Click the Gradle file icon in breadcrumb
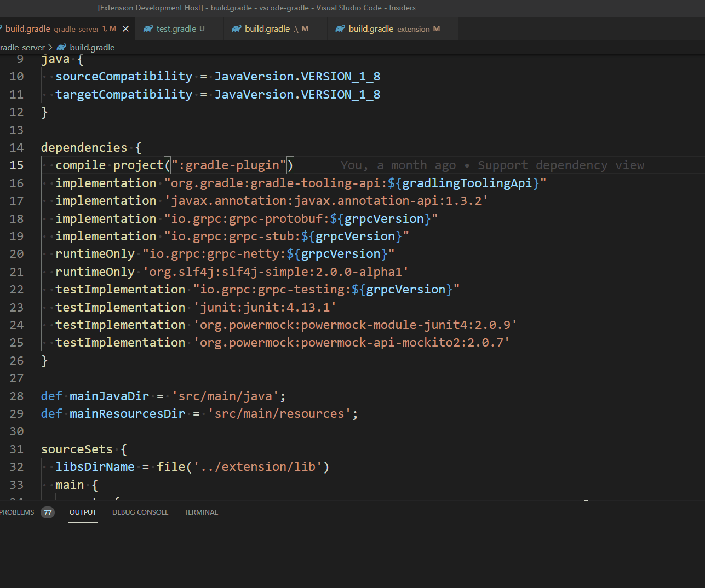Viewport: 705px width, 588px height. click(x=61, y=47)
